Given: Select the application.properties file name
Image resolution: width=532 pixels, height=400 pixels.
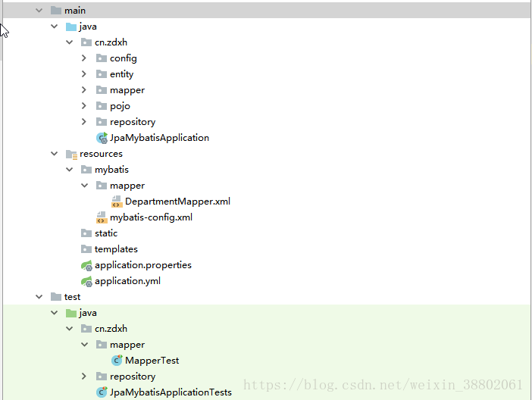Looking at the screenshot, I should [x=143, y=265].
